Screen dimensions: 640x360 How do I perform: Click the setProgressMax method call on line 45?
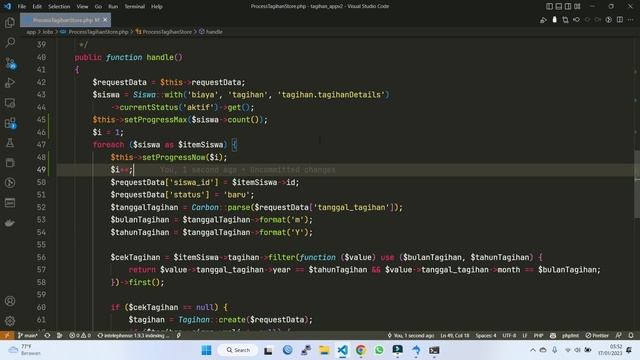(155, 120)
